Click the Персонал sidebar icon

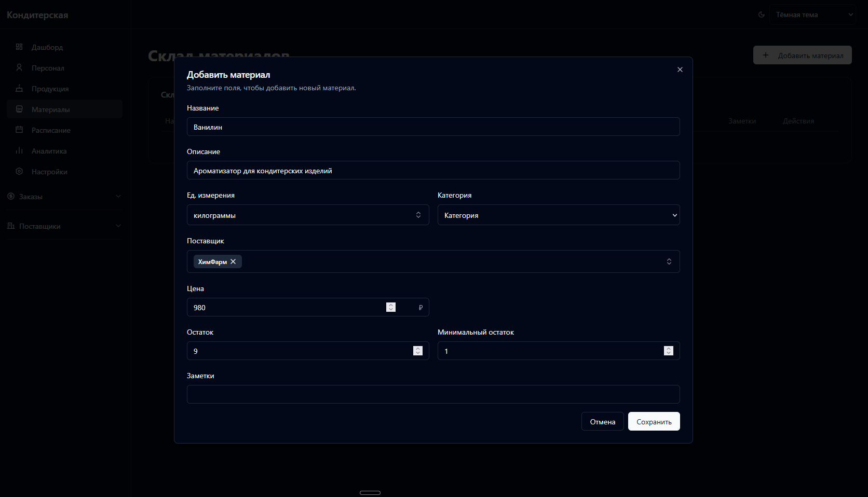pos(19,67)
